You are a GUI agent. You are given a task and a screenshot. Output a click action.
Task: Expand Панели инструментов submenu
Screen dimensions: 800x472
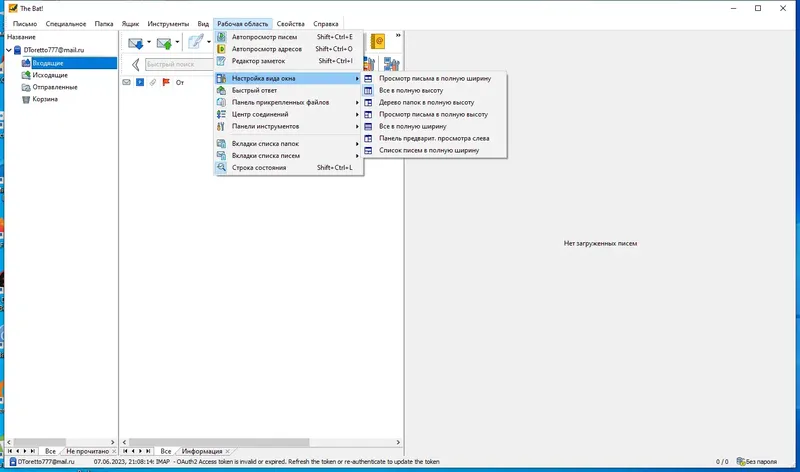pos(357,127)
